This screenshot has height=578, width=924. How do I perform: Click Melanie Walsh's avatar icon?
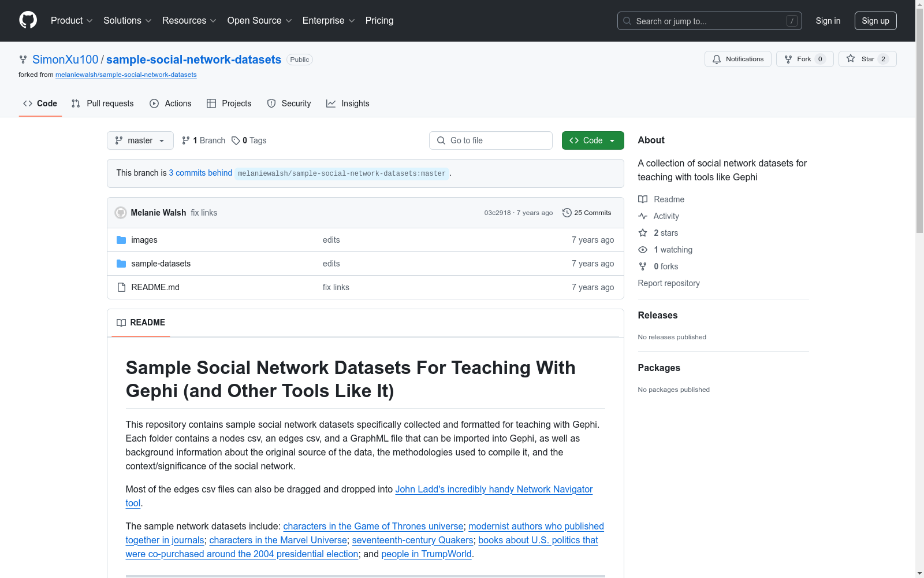[121, 213]
